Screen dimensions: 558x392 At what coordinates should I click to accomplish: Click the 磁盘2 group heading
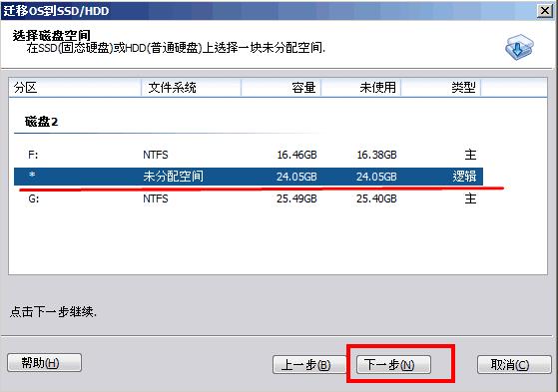pos(41,122)
